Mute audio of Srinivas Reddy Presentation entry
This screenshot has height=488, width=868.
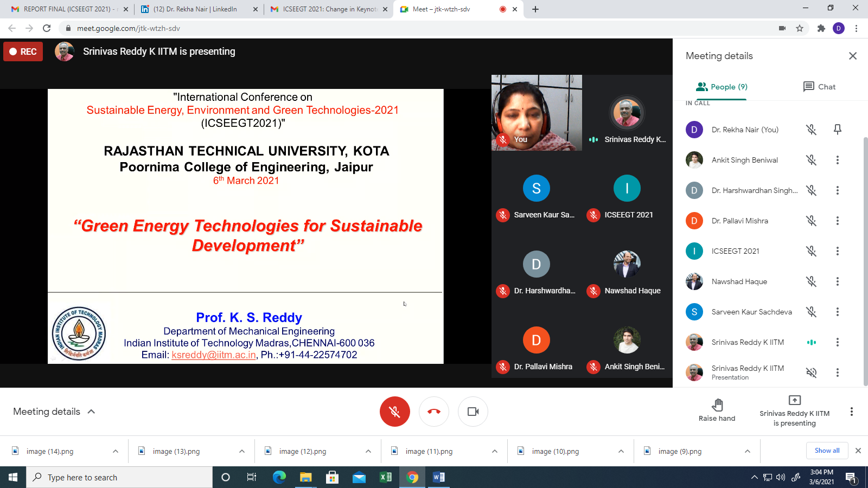811,373
